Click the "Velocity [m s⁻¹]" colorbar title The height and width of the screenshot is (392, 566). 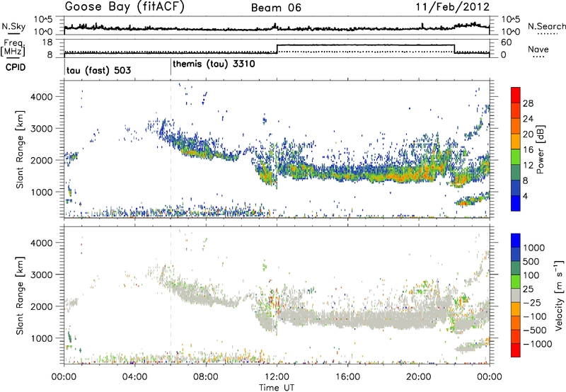pyautogui.click(x=559, y=295)
